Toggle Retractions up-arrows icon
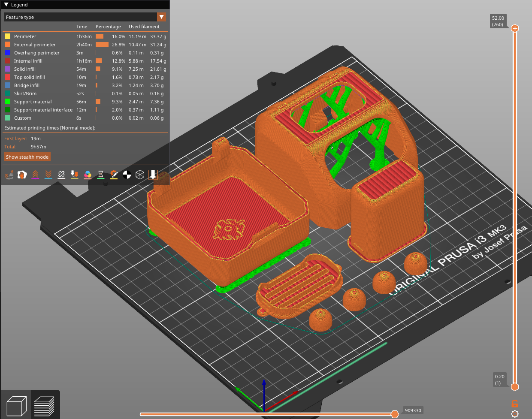This screenshot has width=532, height=419. point(35,175)
